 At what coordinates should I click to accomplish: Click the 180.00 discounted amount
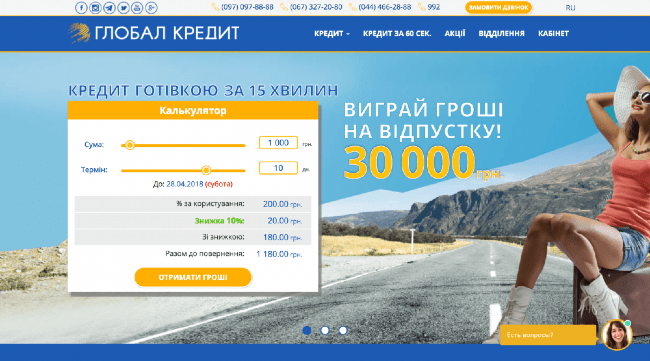[x=276, y=237]
